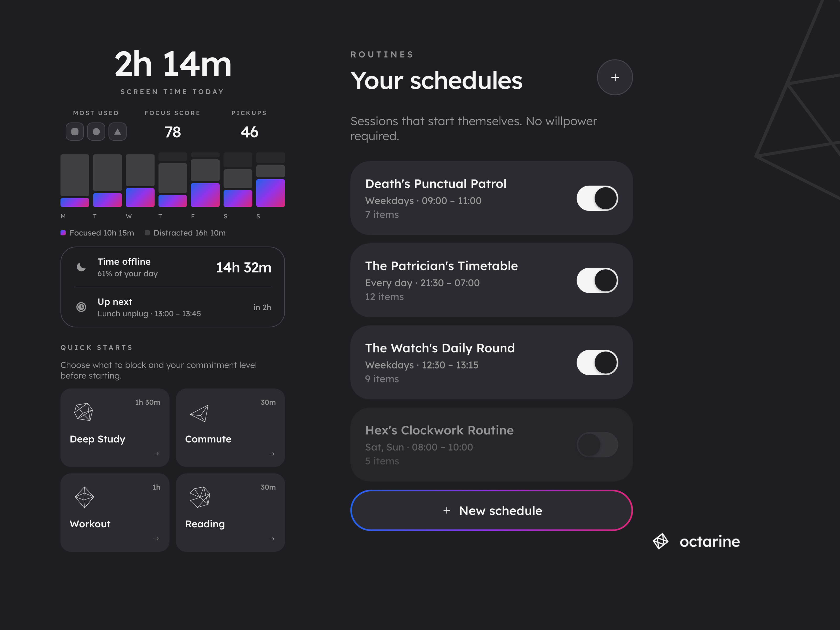The image size is (840, 630).
Task: Click the arrow on the Commute card
Action: coord(272,454)
